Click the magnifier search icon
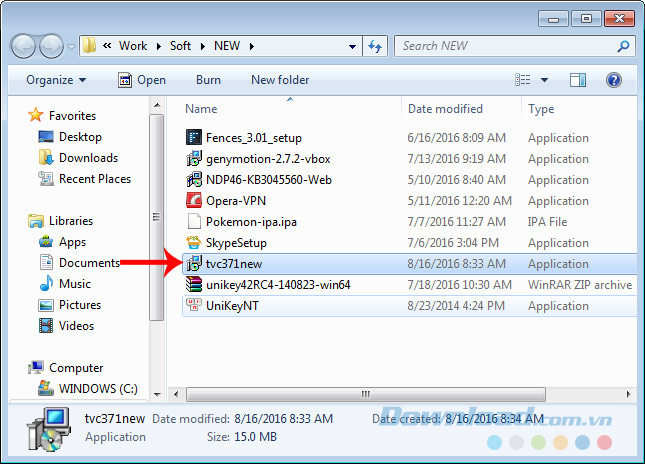Viewport: 645px width, 464px height. tap(623, 46)
